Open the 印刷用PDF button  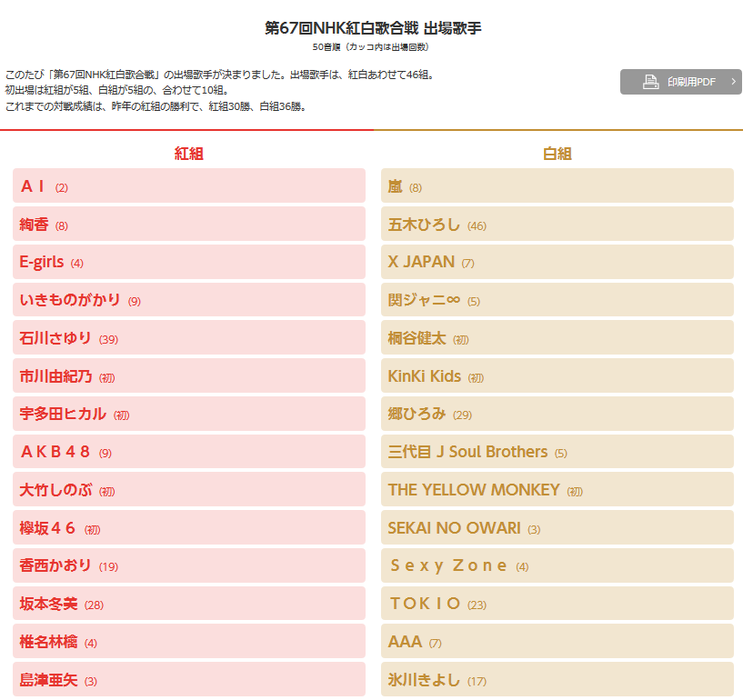pyautogui.click(x=681, y=82)
